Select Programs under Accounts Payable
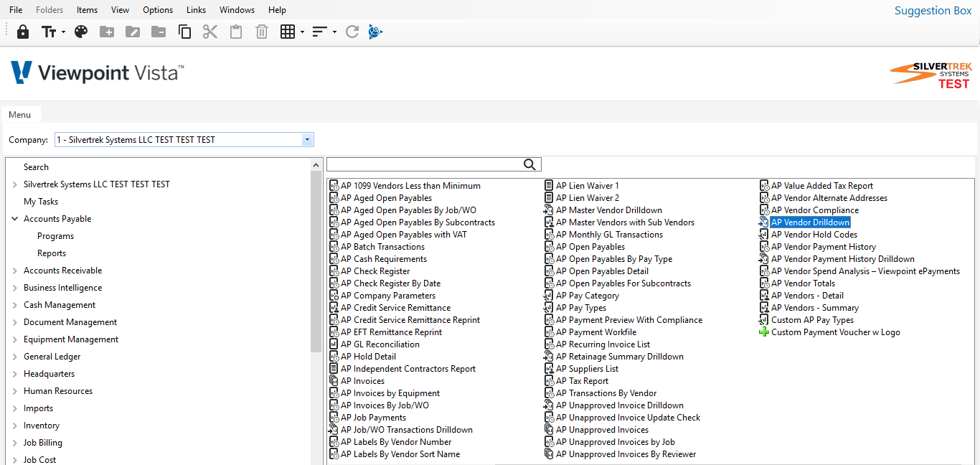 click(55, 236)
